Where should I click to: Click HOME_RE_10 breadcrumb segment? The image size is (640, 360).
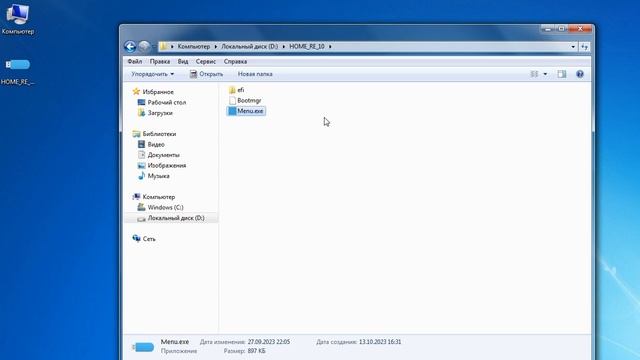coord(307,47)
